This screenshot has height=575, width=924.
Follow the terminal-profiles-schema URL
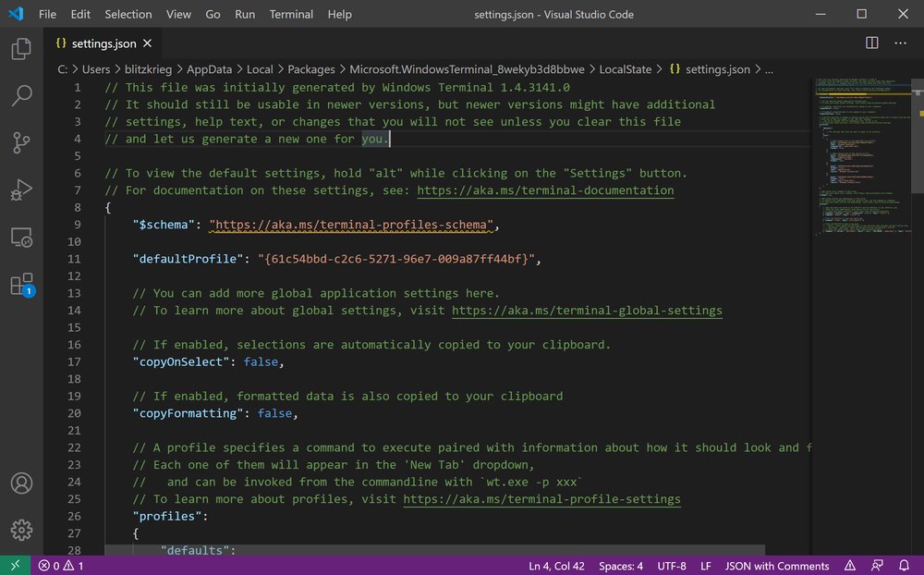coord(351,225)
